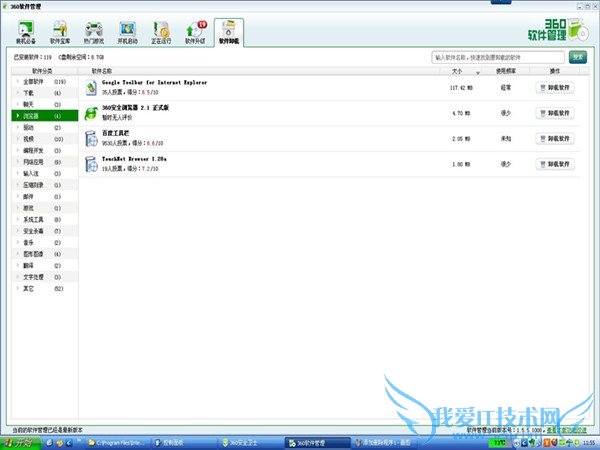Click the system tray clock
This screenshot has height=450, width=600.
click(590, 443)
